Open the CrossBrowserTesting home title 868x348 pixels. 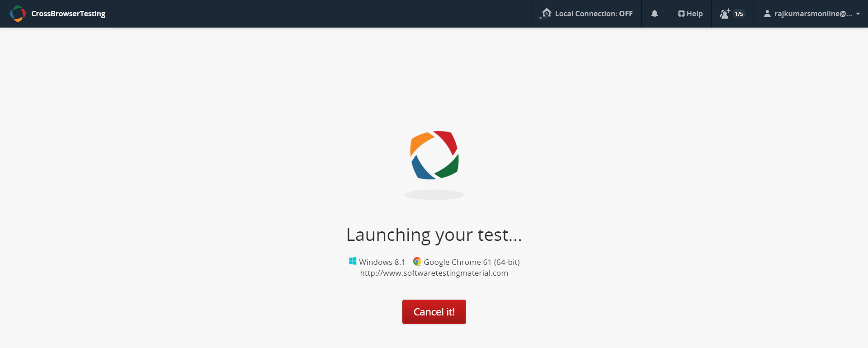pyautogui.click(x=68, y=14)
